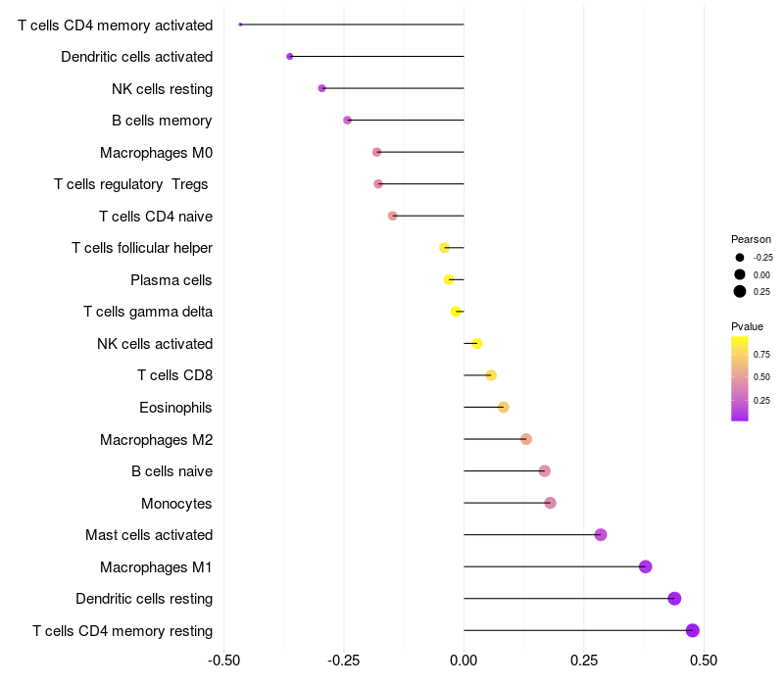Click the T cells CD4 memory resting dot
784x686 pixels.
[693, 630]
